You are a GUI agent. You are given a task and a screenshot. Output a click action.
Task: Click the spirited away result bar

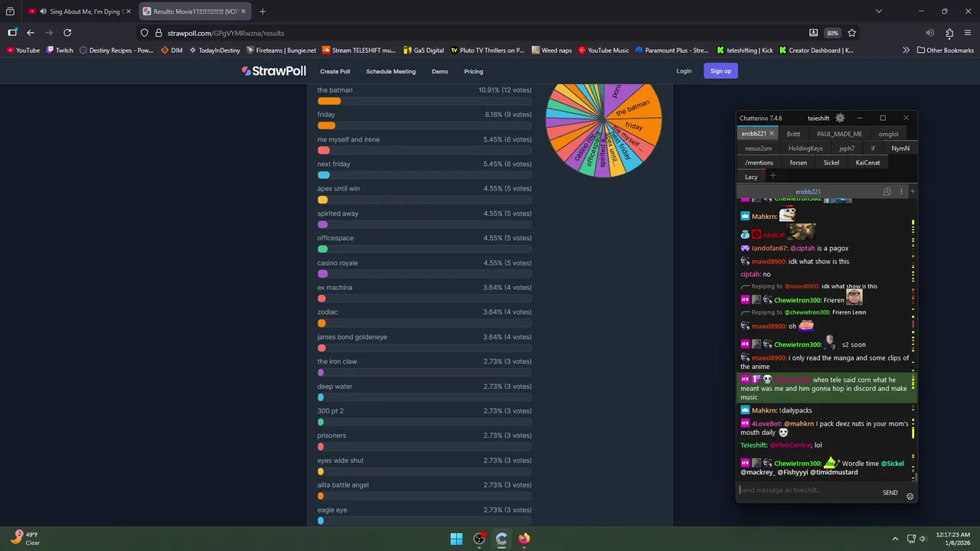point(424,225)
